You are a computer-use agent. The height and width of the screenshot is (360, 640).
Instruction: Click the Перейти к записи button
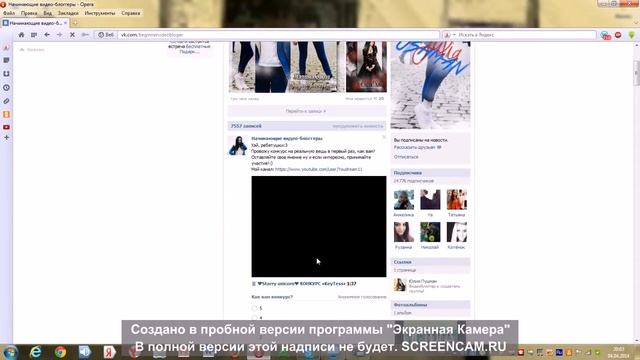click(x=307, y=111)
